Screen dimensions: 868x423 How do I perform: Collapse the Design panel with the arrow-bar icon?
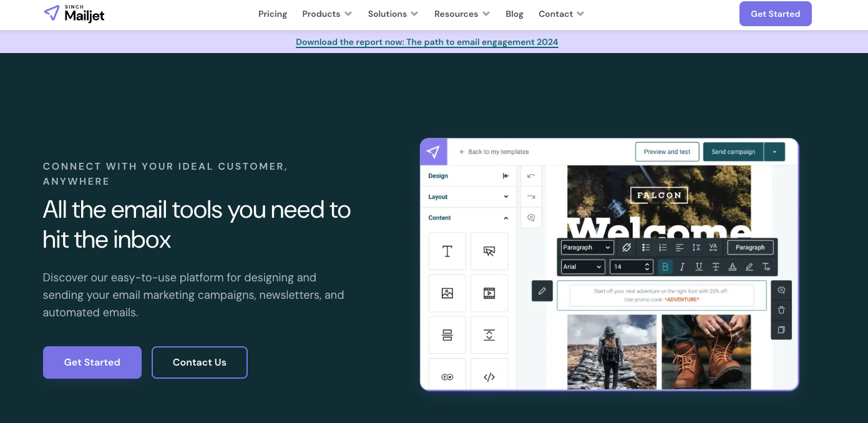pyautogui.click(x=505, y=176)
